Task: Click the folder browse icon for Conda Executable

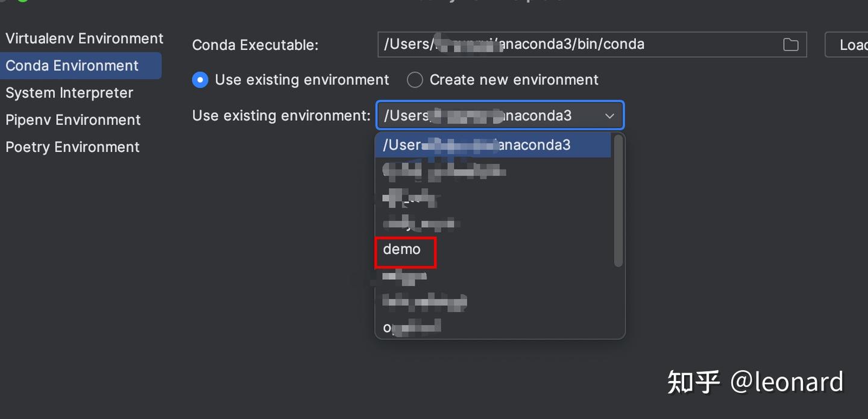Action: [790, 45]
